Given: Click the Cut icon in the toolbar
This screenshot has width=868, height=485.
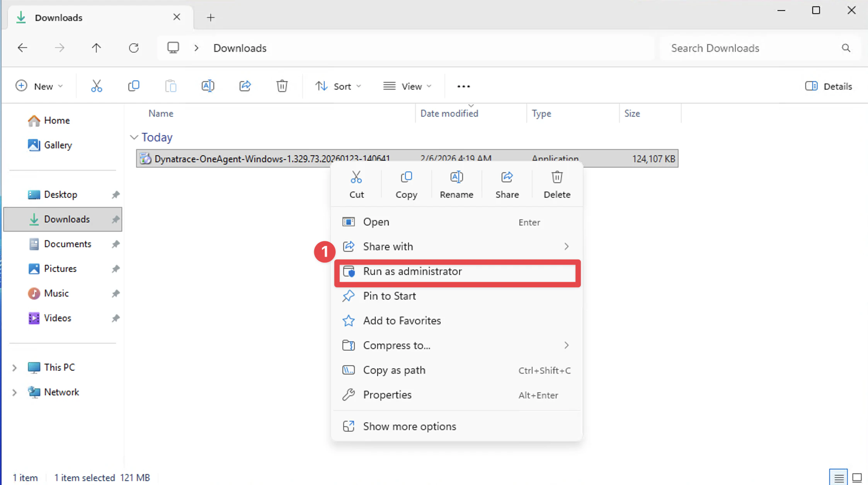Looking at the screenshot, I should [97, 86].
